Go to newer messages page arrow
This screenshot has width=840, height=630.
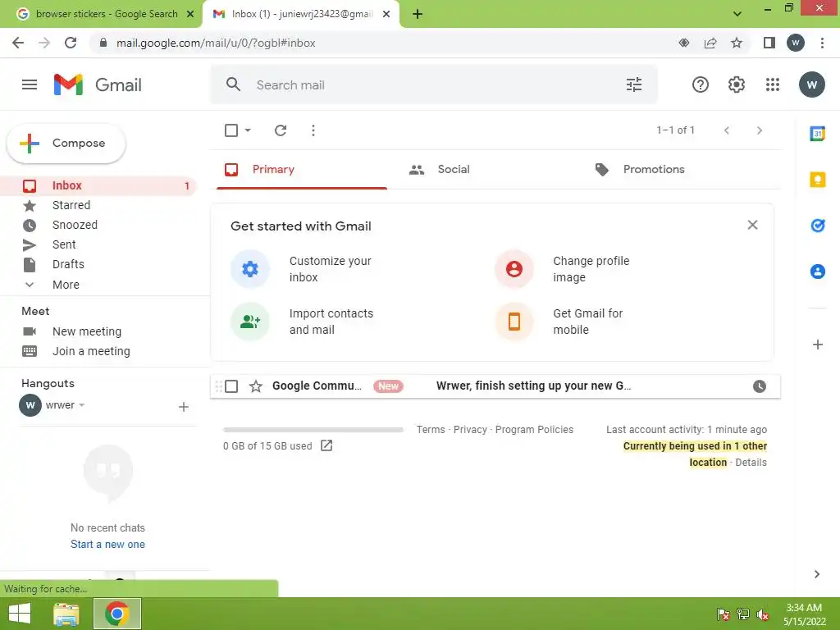(x=727, y=130)
